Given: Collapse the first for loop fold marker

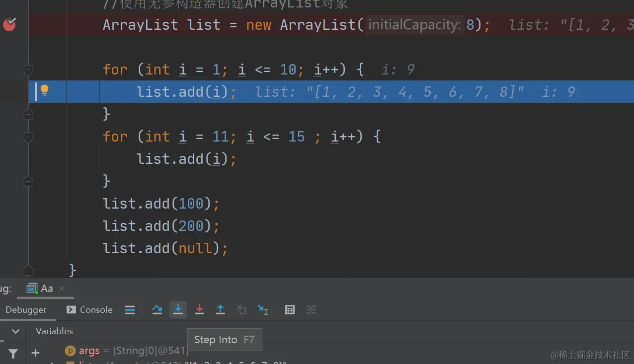Looking at the screenshot, I should point(28,70).
